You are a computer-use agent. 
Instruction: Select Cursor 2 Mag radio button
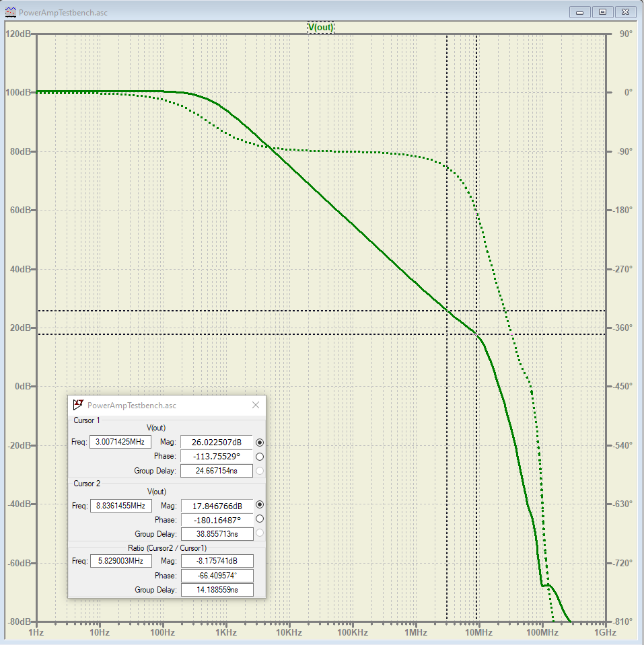point(260,504)
